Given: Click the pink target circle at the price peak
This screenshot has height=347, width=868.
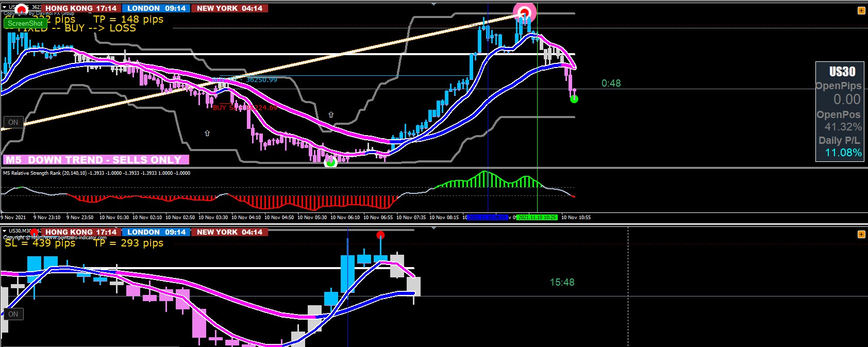Looking at the screenshot, I should tap(525, 12).
